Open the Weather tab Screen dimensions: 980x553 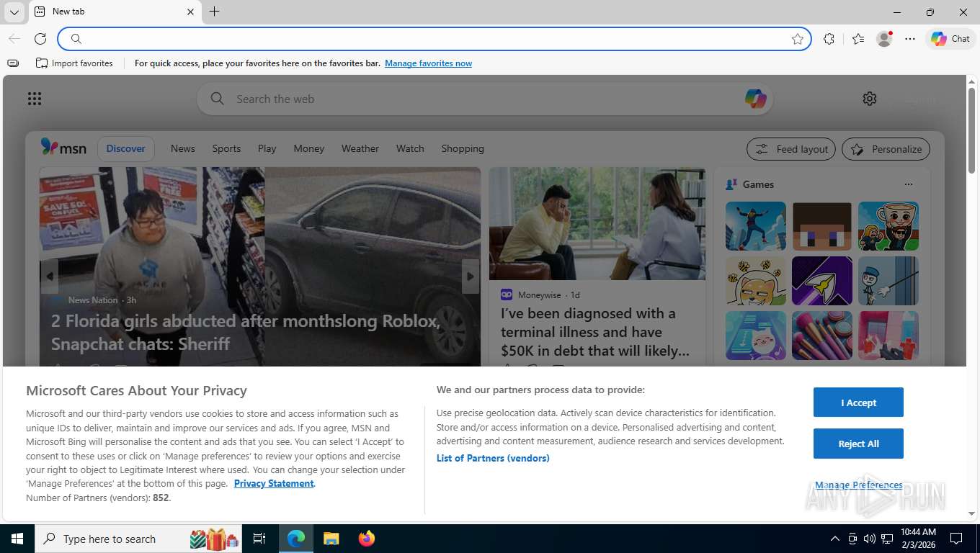pos(360,148)
